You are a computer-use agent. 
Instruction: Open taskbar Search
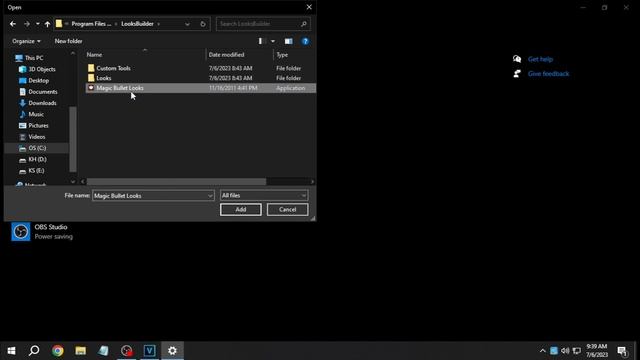(34, 351)
